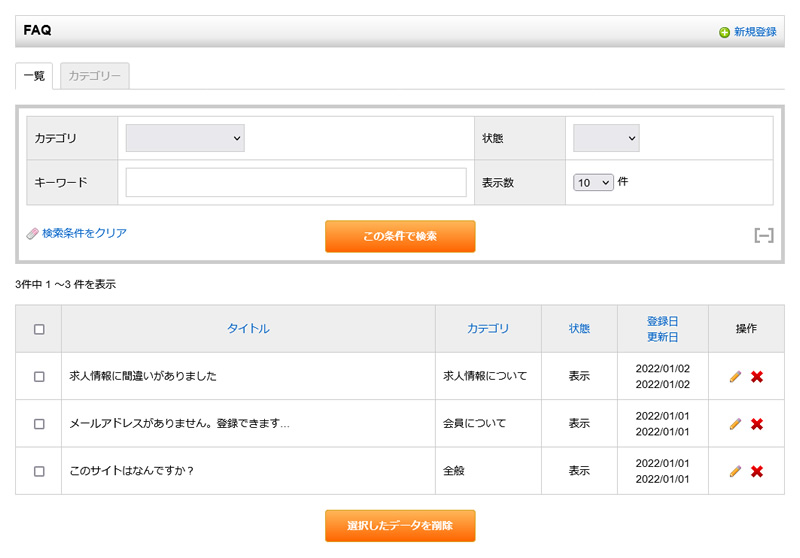The image size is (800, 558).
Task: Focus the キーワード input field
Action: coord(296,182)
